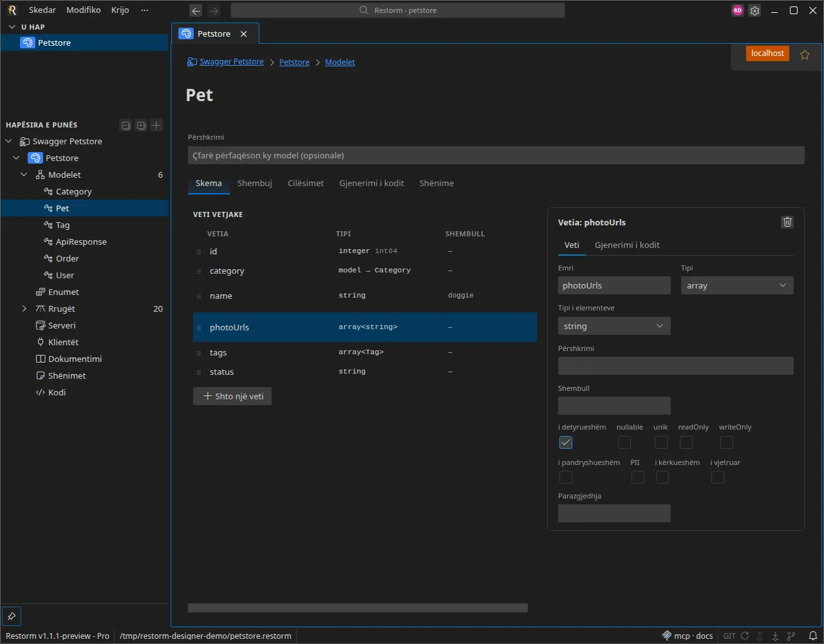Open the Tipi dropdown showing array
Image resolution: width=824 pixels, height=644 pixels.
[x=737, y=285]
